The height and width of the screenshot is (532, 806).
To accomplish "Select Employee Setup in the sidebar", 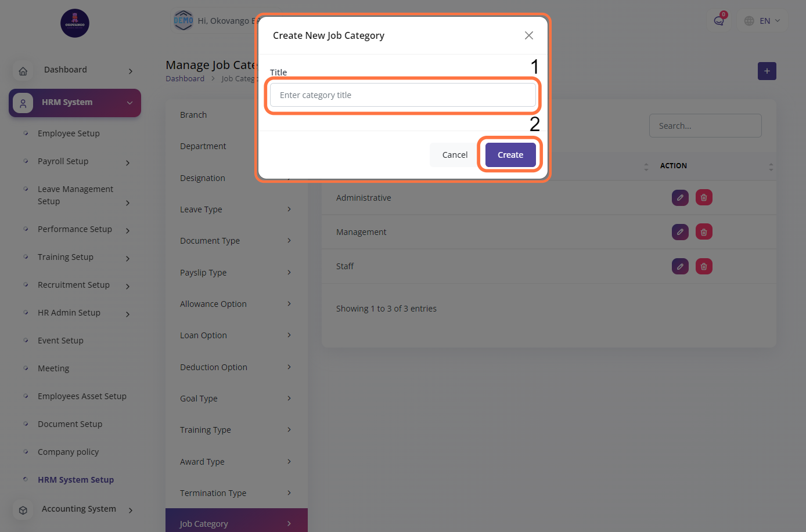I will pos(69,133).
